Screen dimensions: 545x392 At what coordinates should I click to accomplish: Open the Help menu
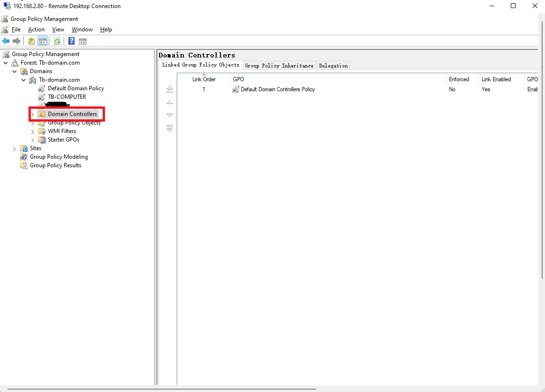coord(106,29)
